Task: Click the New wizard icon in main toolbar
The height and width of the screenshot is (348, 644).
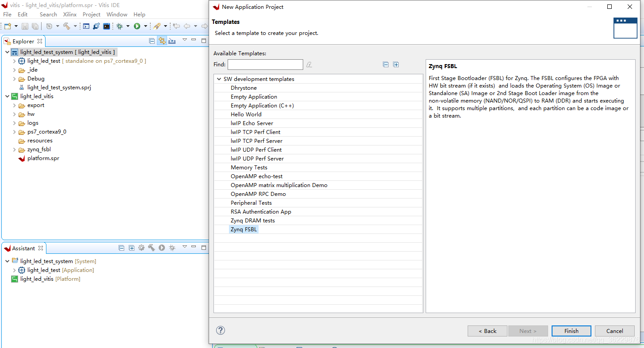Action: (x=8, y=27)
